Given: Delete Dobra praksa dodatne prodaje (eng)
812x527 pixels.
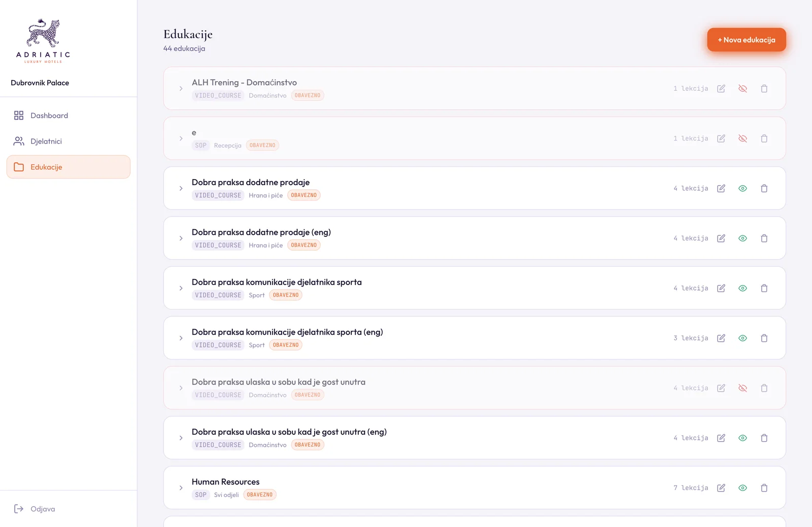Looking at the screenshot, I should [764, 238].
